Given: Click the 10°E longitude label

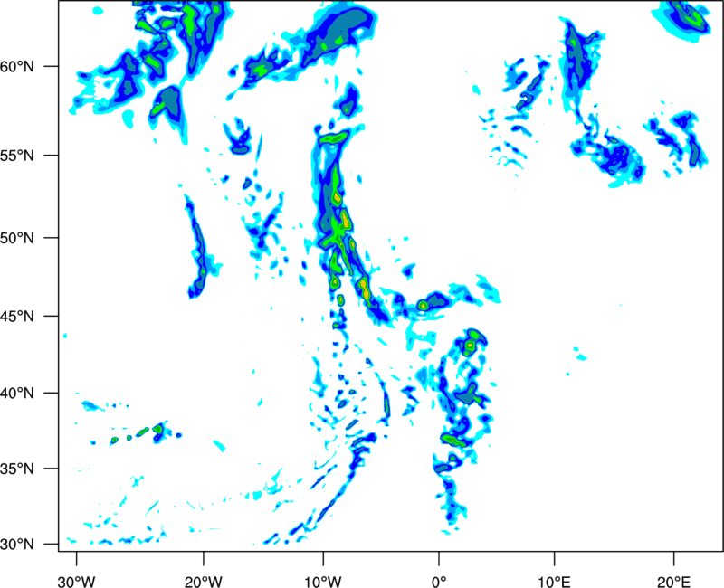Looking at the screenshot, I should [554, 582].
